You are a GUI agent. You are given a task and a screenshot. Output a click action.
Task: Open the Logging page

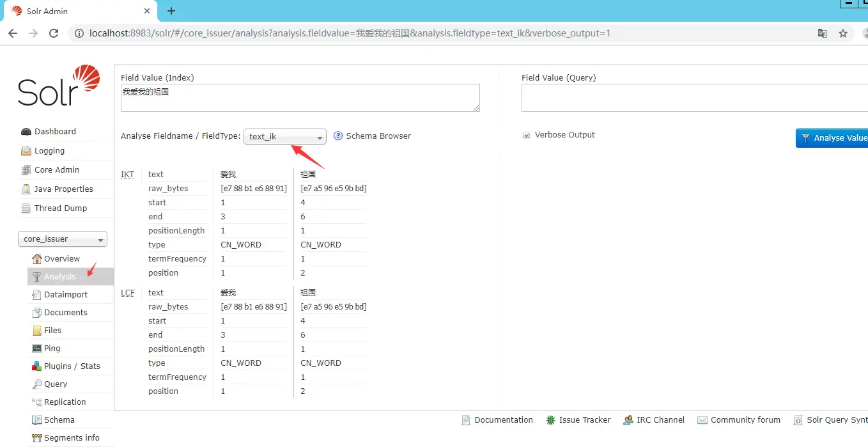point(49,151)
